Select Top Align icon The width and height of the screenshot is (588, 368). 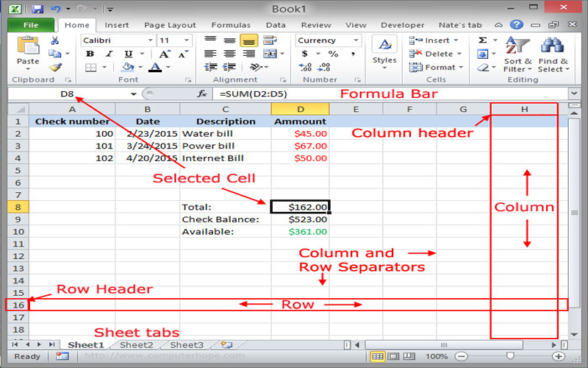[210, 40]
